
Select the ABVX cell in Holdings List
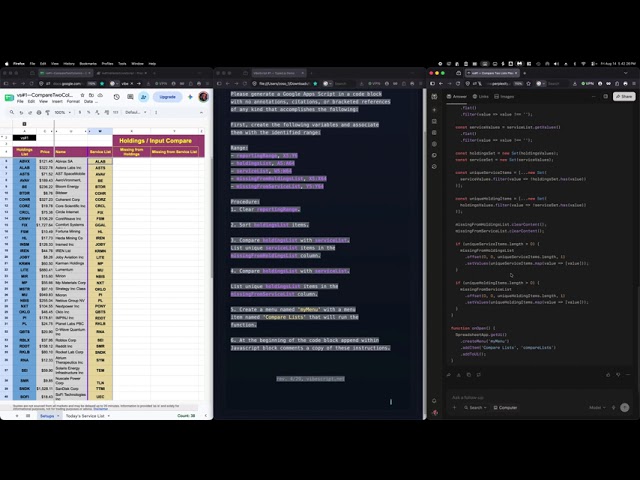(24, 161)
